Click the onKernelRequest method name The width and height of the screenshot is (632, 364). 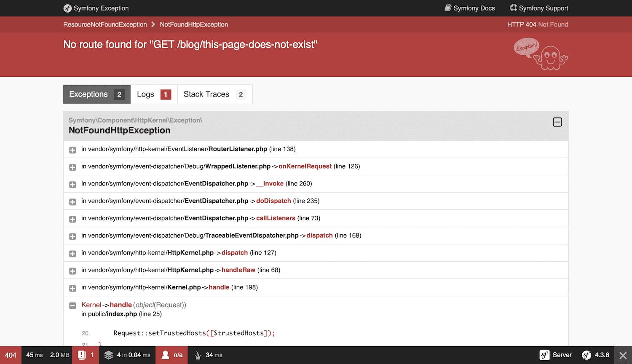(x=305, y=166)
